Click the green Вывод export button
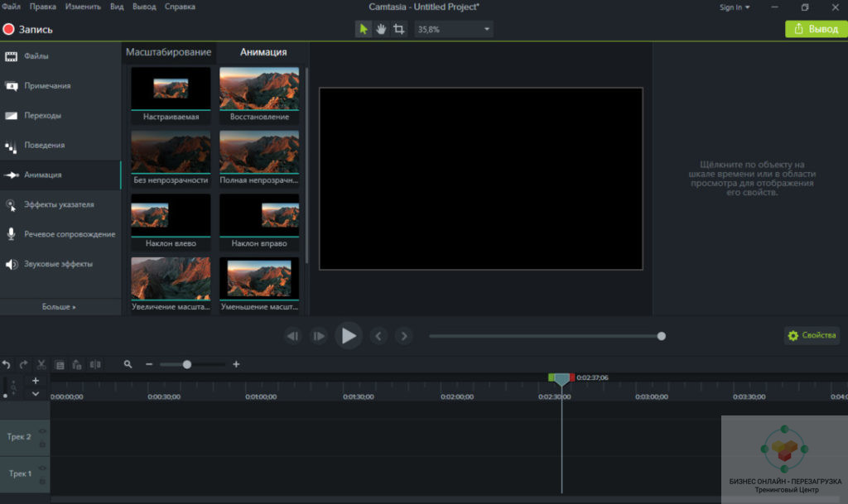The width and height of the screenshot is (848, 504). 816,29
